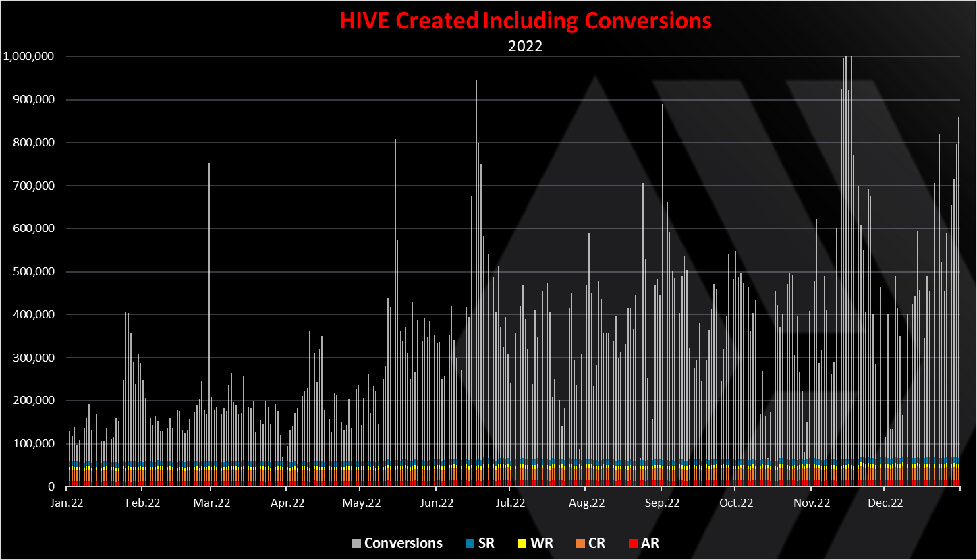Click the Jan.22 x-axis label
Image resolution: width=977 pixels, height=560 pixels.
click(66, 503)
